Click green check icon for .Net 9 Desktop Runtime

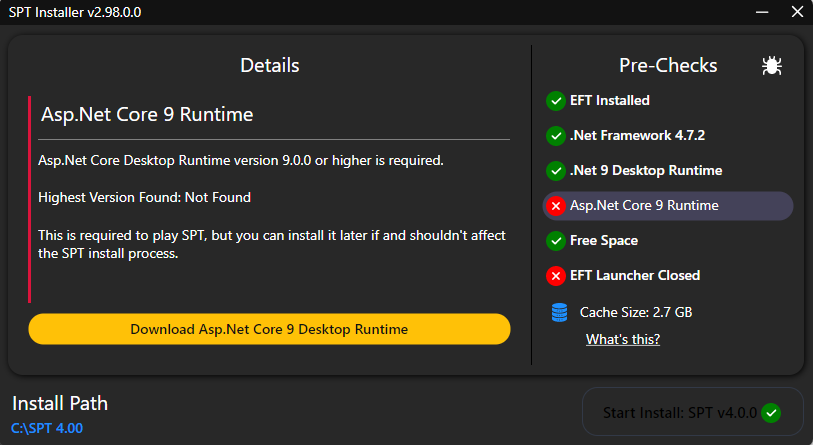(x=555, y=170)
